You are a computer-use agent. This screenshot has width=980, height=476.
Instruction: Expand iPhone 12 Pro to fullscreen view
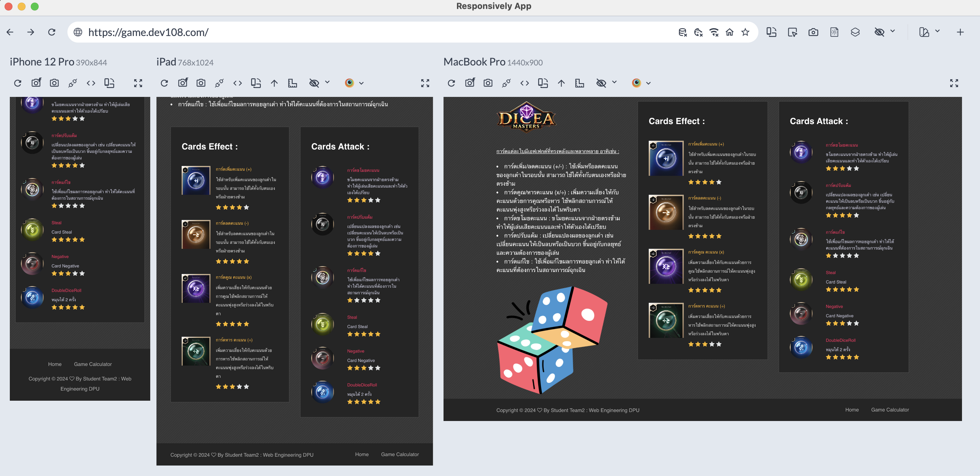(x=138, y=83)
